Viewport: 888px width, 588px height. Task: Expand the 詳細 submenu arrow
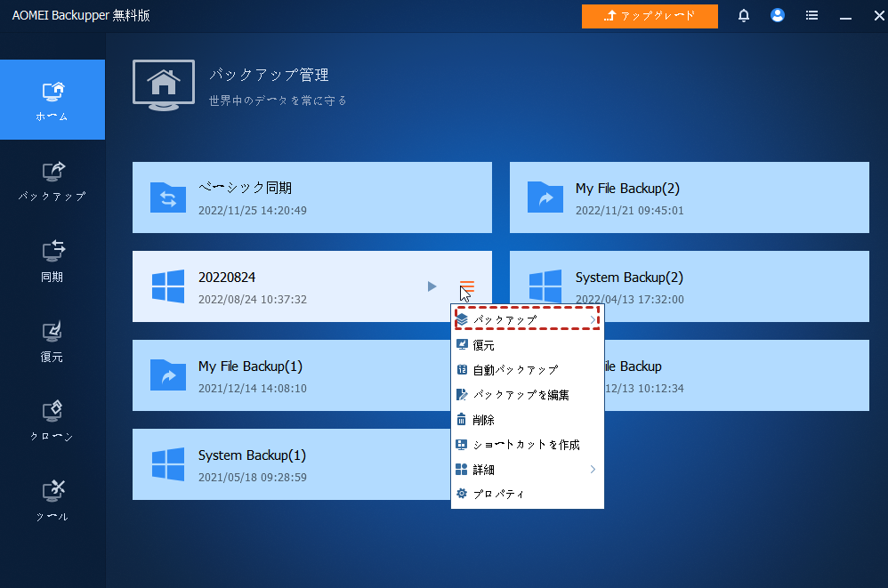coord(593,469)
